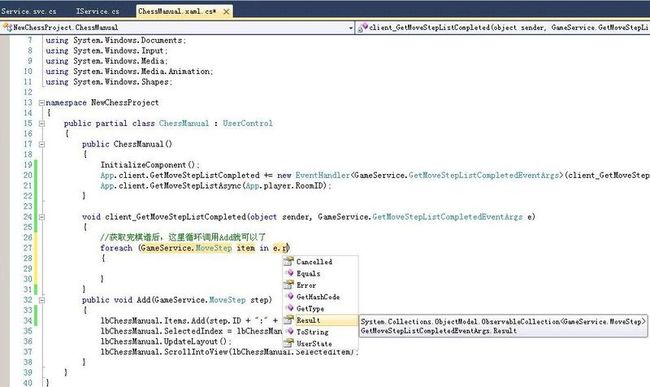
Task: Collapse the ChessManual() constructor block
Action: coord(41,144)
